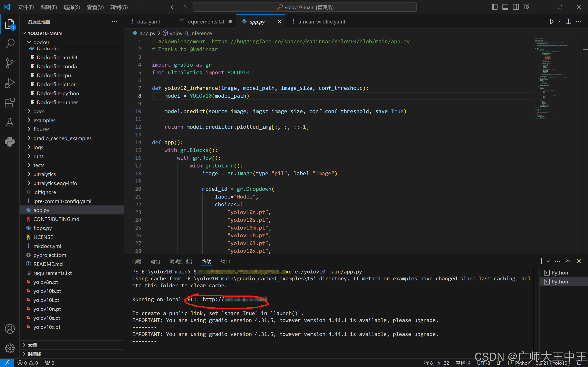Toggle the primary side bar layout

[494, 7]
